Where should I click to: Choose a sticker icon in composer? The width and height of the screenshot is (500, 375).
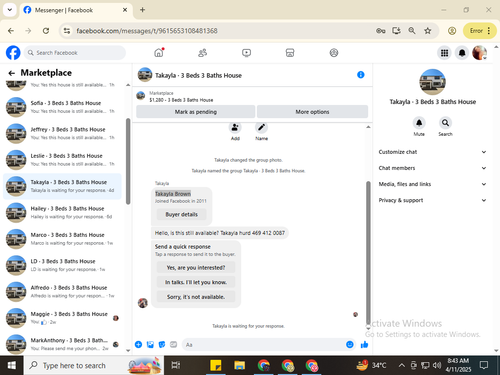click(x=162, y=344)
